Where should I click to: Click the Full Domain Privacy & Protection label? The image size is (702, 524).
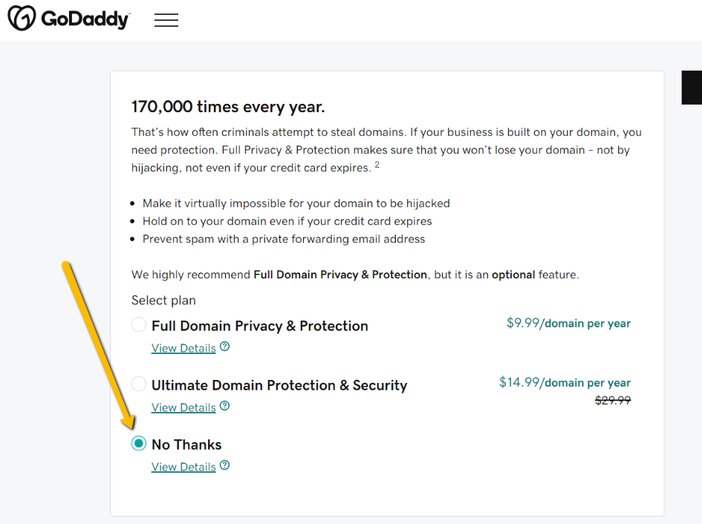click(x=260, y=326)
